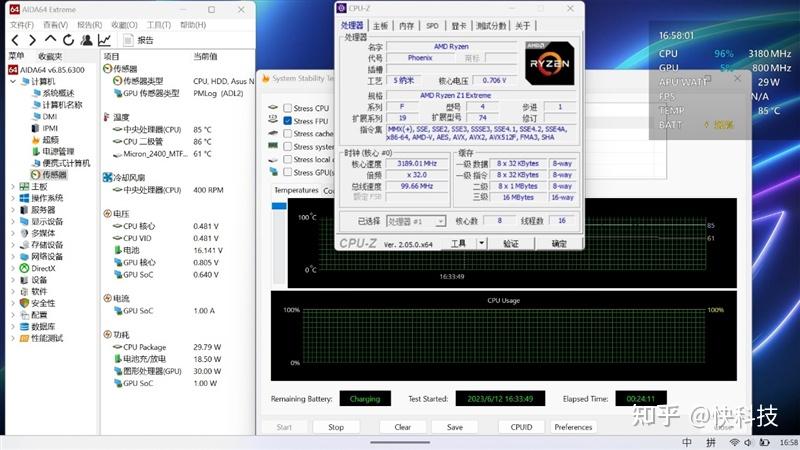The image size is (800, 450).
Task: Click the 数据库 database icon
Action: (24, 327)
